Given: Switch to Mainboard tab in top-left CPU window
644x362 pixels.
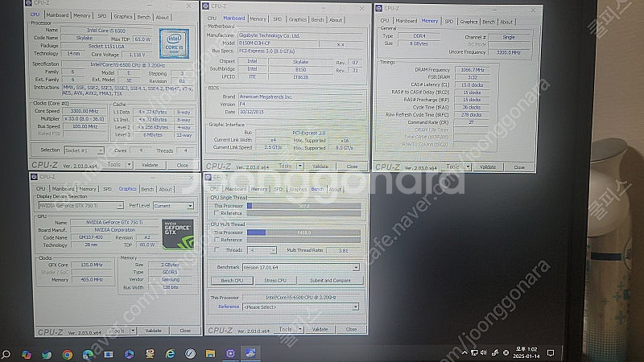Looking at the screenshot, I should pyautogui.click(x=57, y=15).
